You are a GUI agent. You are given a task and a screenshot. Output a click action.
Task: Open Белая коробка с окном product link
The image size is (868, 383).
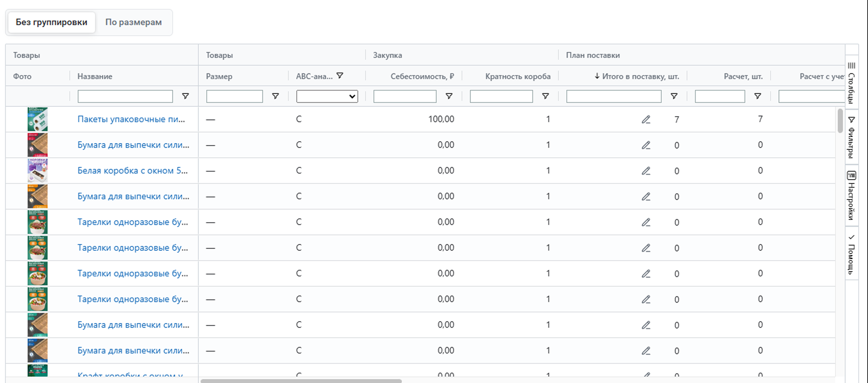[132, 171]
